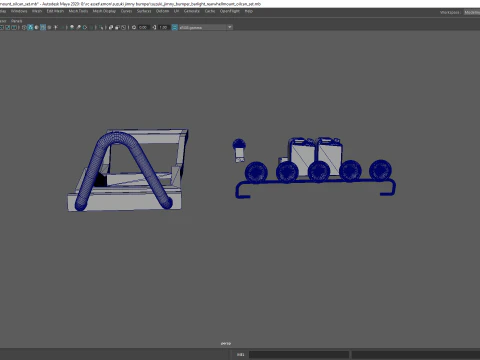Toggle viewport motion blur
The image size is (480, 360).
(x=78, y=27)
